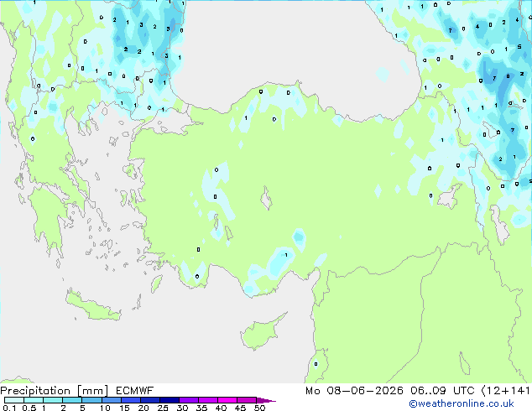Viewport: 532px width, 411px height.
Task: Click the island of Cyprus on map
Action: tap(261, 333)
